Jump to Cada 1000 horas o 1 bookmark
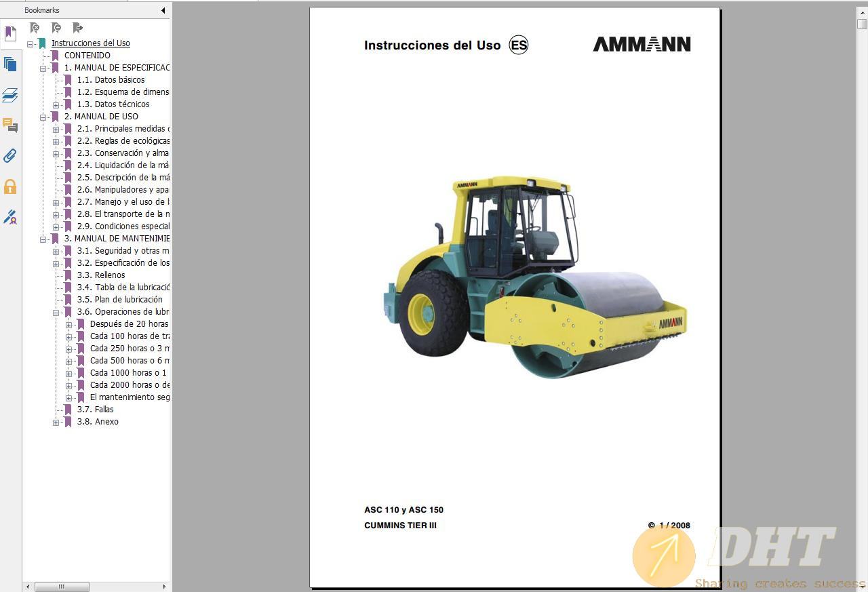 point(128,373)
